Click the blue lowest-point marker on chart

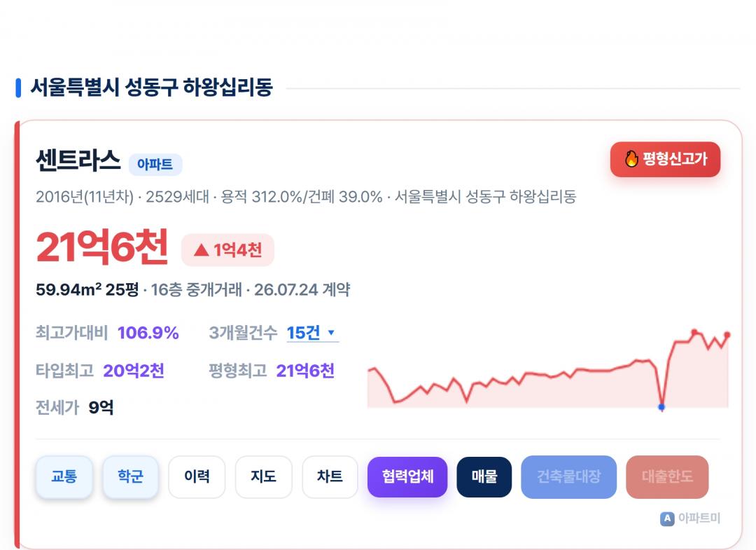click(x=661, y=407)
